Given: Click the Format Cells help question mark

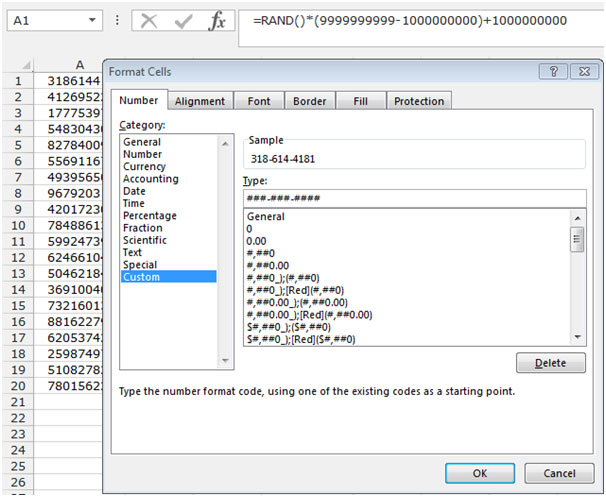Looking at the screenshot, I should (548, 72).
